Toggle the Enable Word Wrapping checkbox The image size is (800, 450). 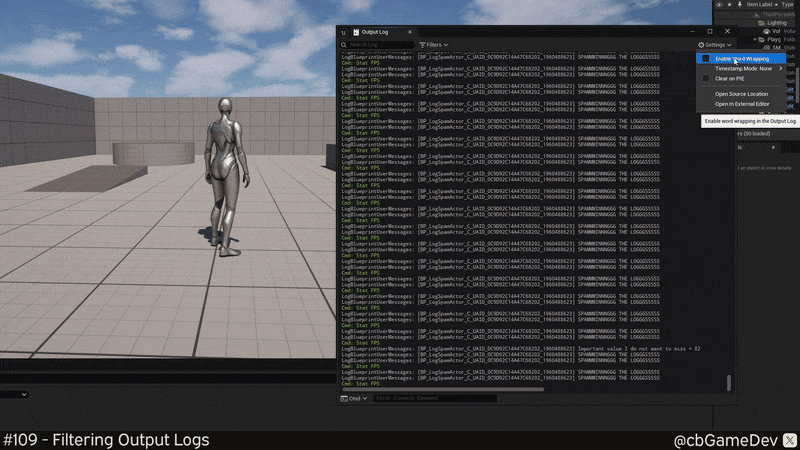tap(706, 59)
